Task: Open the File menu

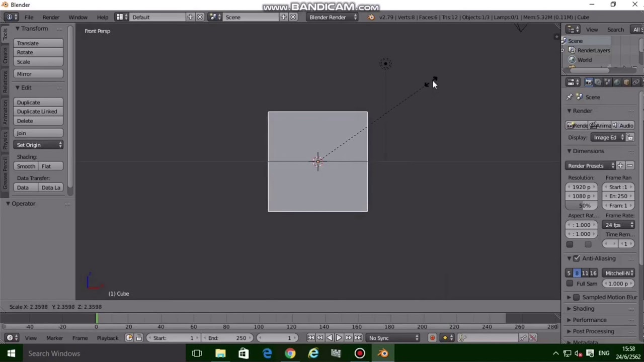Action: 29,17
